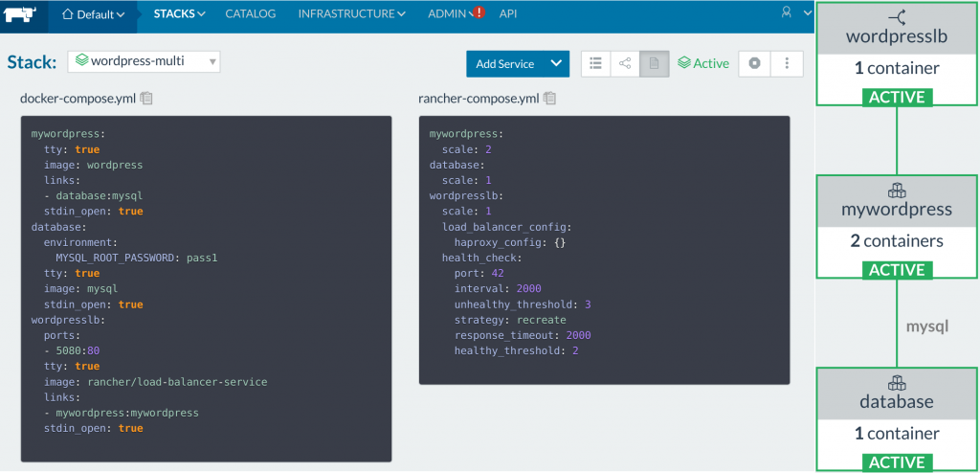Open the INFRASTRUCTURE menu
This screenshot has height=473, width=980.
(350, 14)
